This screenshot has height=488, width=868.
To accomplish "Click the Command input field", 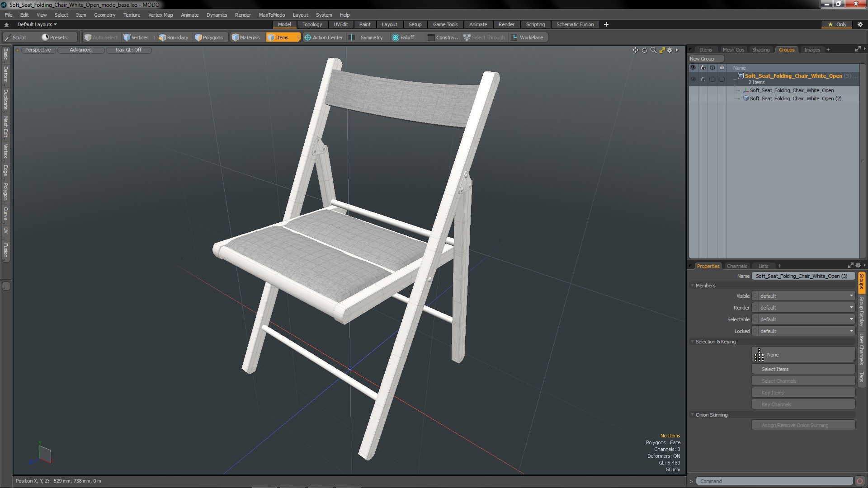I will click(774, 481).
